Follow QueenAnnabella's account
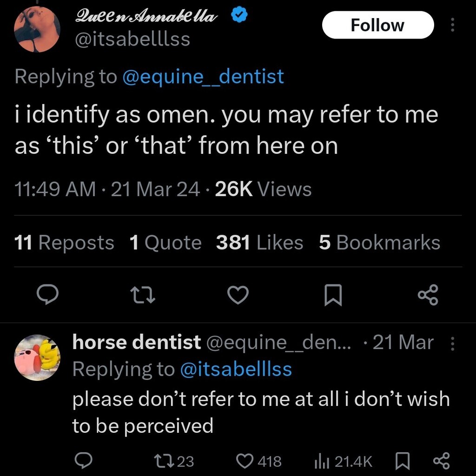 (x=377, y=25)
